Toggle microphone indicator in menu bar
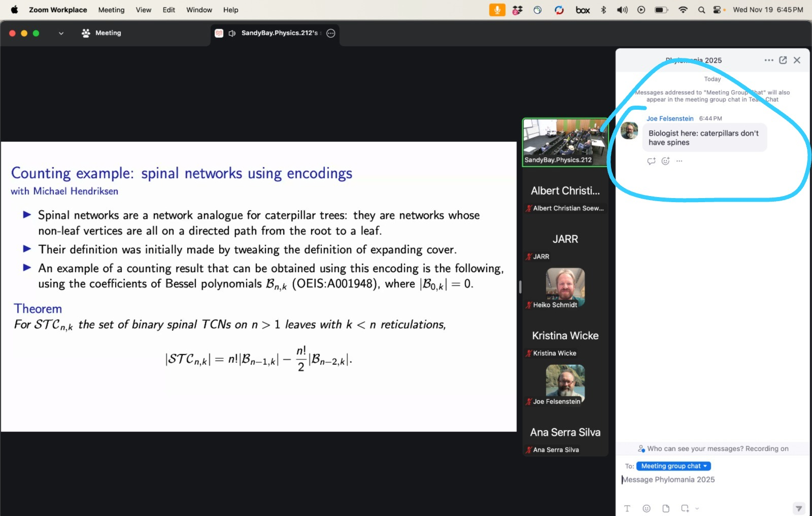 pos(497,10)
